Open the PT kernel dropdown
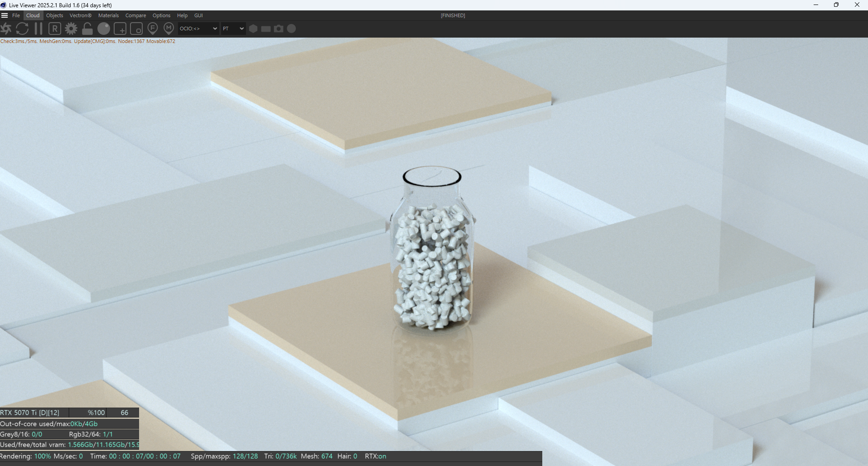The width and height of the screenshot is (868, 466). point(233,29)
